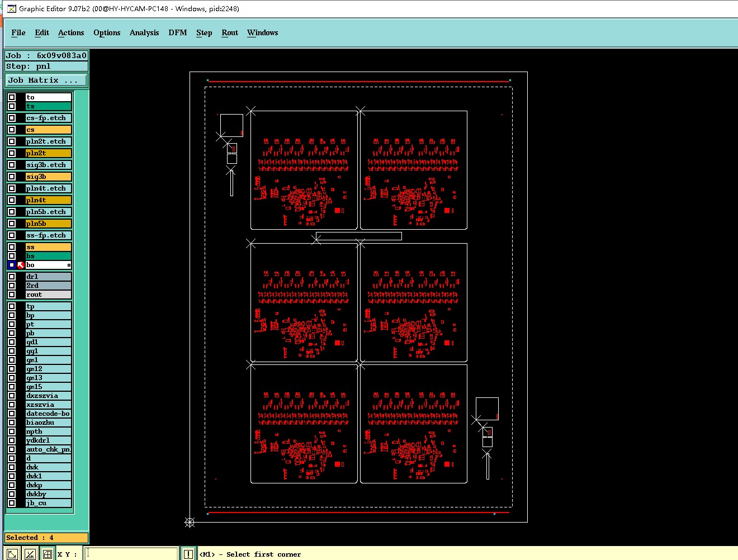Select the gm1 layer name
The width and height of the screenshot is (738, 560).
point(49,360)
